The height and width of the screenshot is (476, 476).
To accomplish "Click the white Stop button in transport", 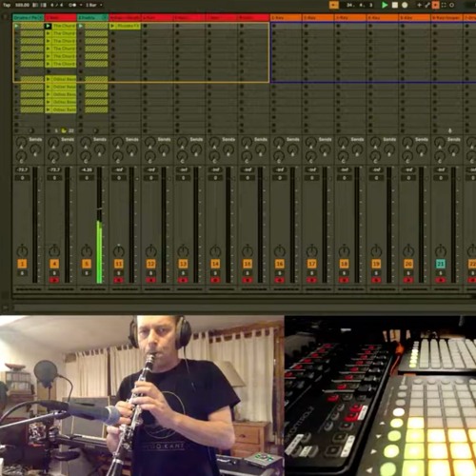I will tap(395, 5).
